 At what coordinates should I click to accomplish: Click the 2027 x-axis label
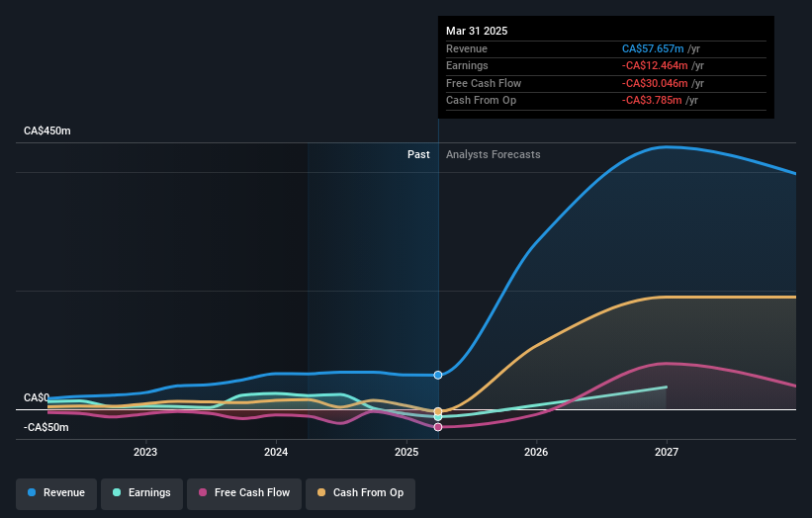pos(667,453)
